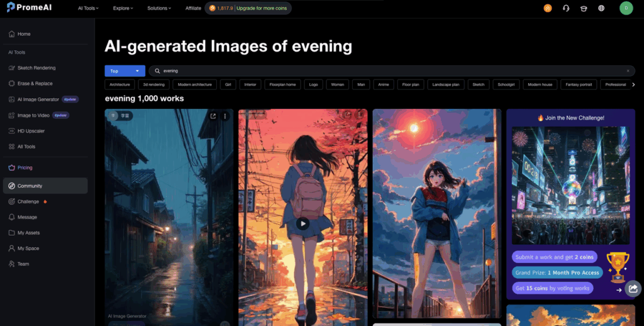Viewport: 644px width, 326px height.
Task: Click the floating share button
Action: tap(633, 288)
